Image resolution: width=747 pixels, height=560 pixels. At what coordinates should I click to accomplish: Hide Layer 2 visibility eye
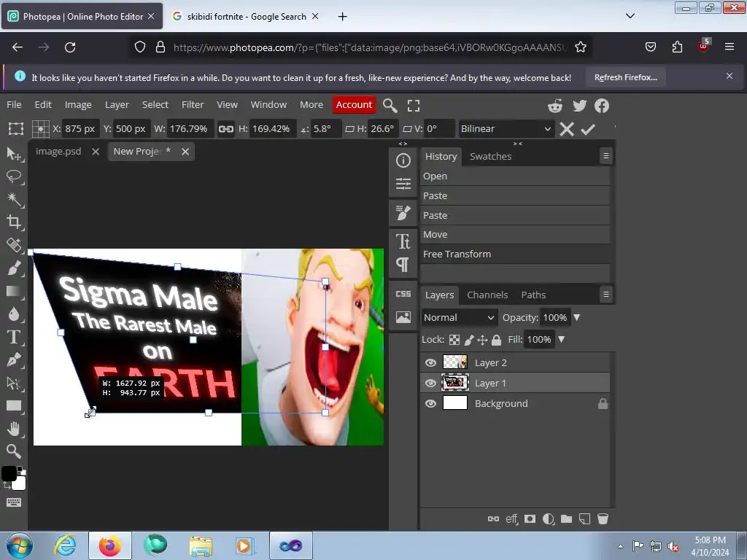point(430,363)
